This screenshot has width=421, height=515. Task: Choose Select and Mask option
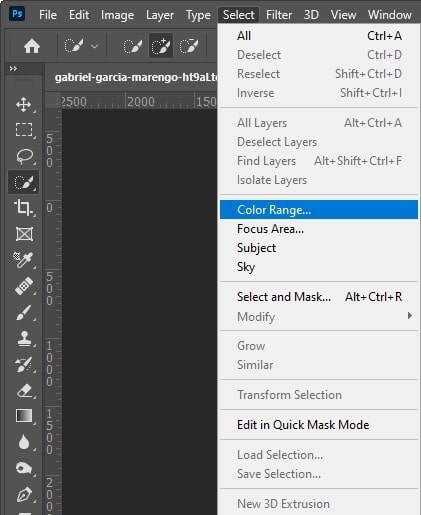coord(319,297)
